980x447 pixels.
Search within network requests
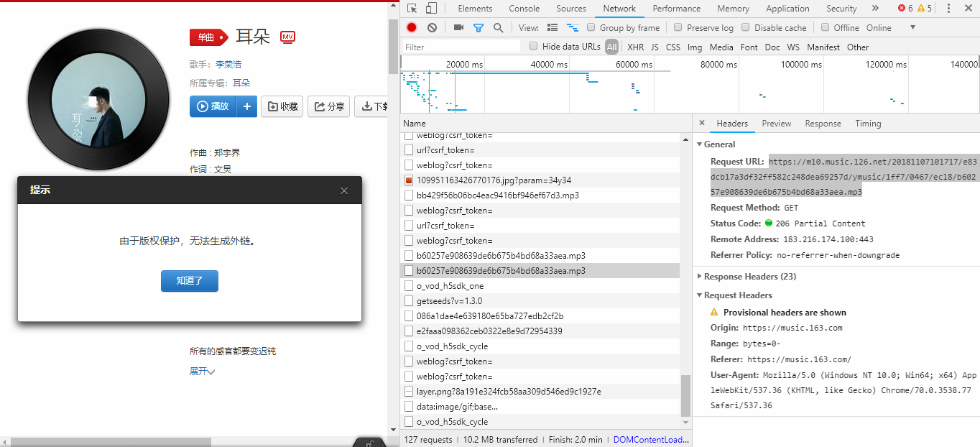click(x=498, y=27)
